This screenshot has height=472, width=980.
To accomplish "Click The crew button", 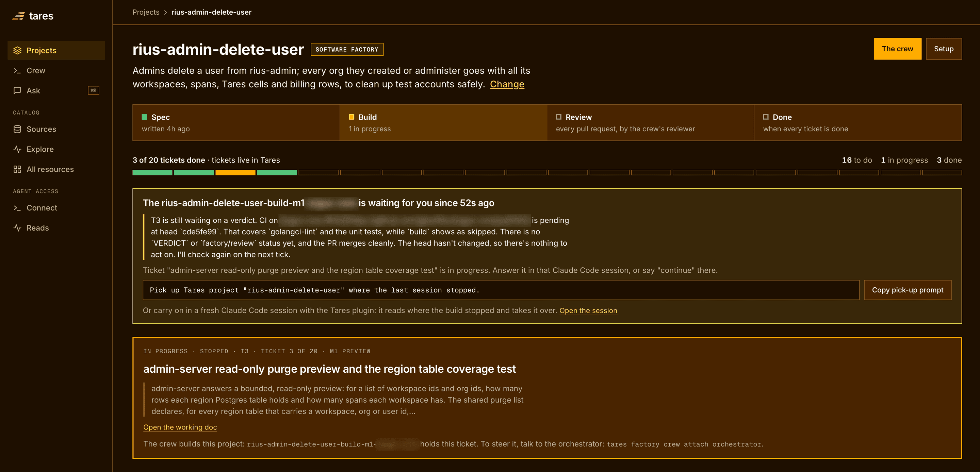I will click(x=897, y=49).
